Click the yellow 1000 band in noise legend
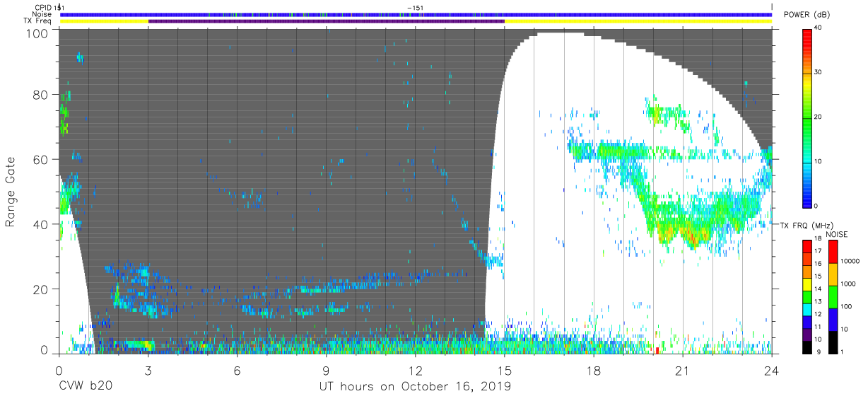The height and width of the screenshot is (401, 868). pyautogui.click(x=833, y=274)
